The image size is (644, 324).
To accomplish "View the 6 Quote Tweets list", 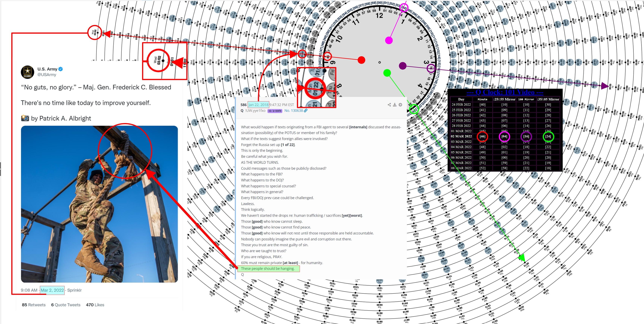I will point(66,305).
